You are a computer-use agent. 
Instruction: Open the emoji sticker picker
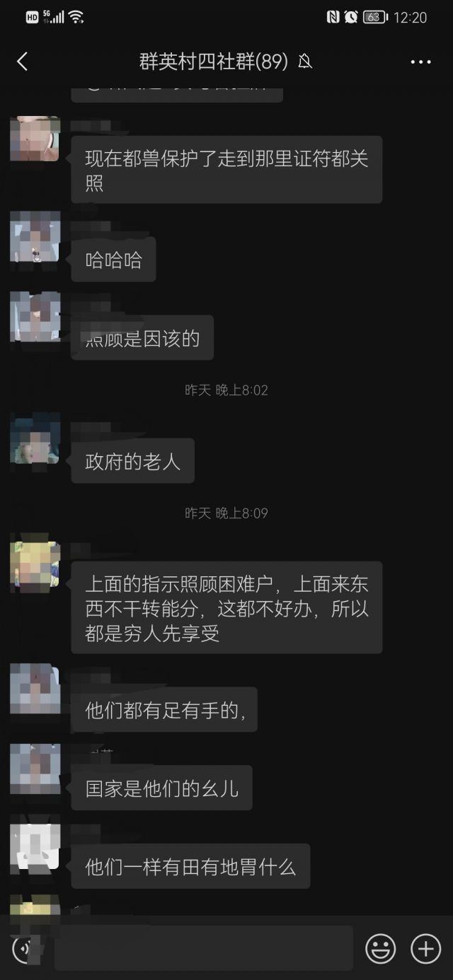380,948
